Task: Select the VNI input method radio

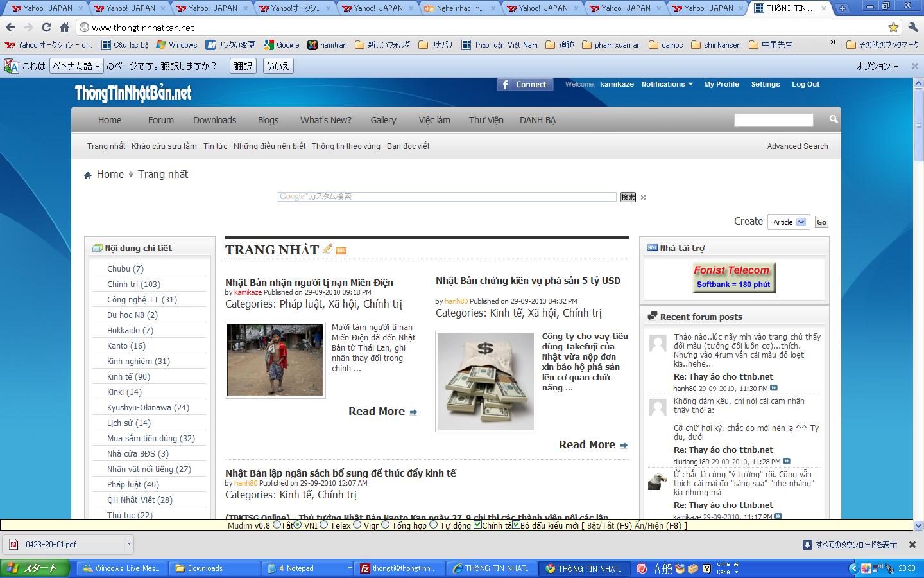Action: [x=298, y=525]
